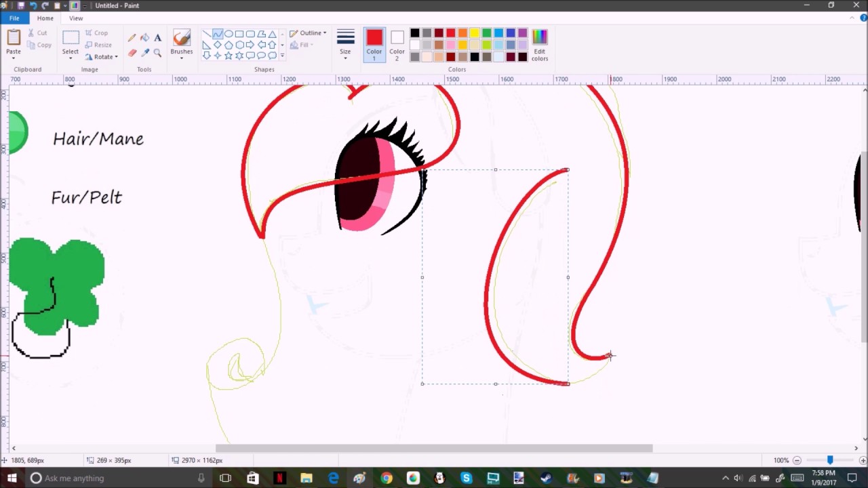
Task: Open Task View on the taskbar
Action: pos(225,478)
